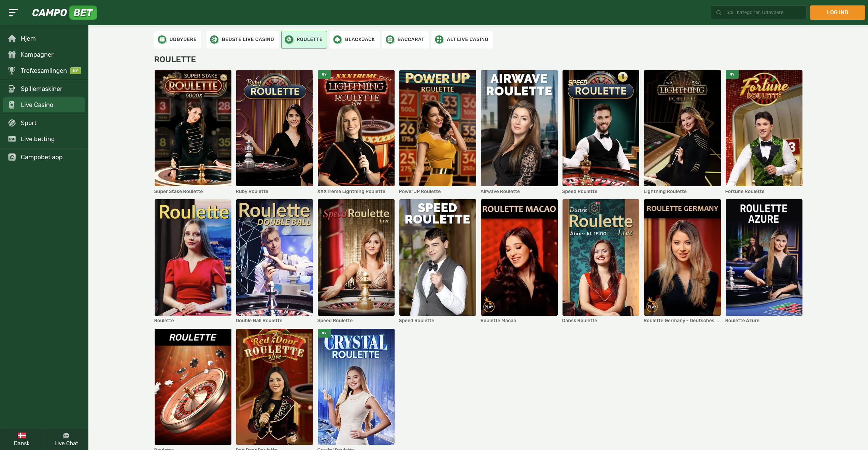
Task: Collapse the sidebar with the hamburger menu icon
Action: tap(13, 13)
